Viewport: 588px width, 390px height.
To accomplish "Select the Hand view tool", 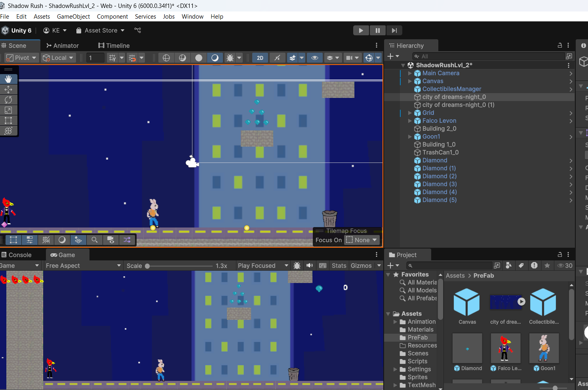I will coord(8,79).
